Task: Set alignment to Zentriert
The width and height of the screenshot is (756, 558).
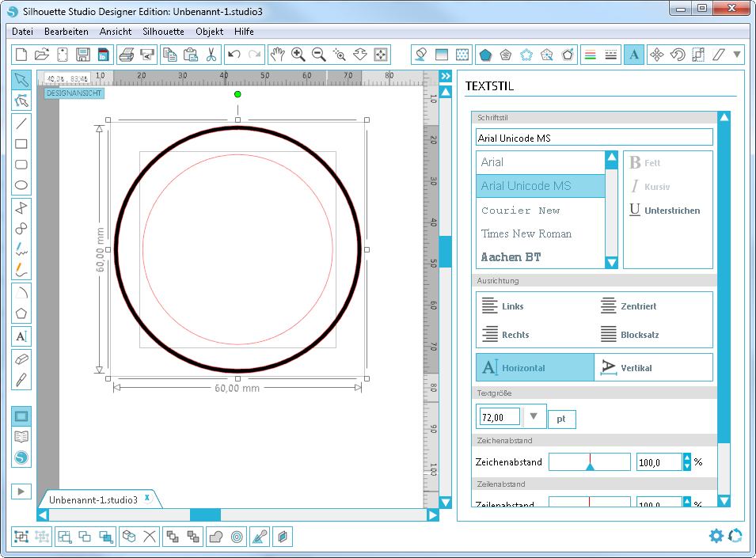Action: pos(638,306)
